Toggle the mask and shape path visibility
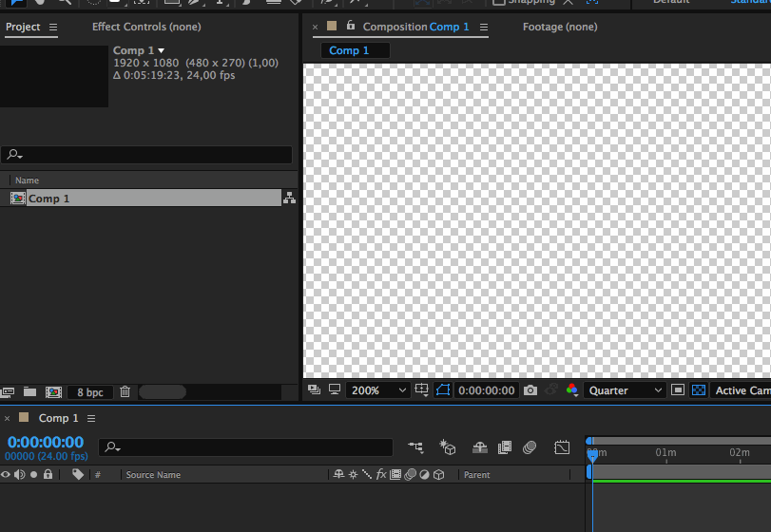This screenshot has width=771, height=532. point(443,390)
